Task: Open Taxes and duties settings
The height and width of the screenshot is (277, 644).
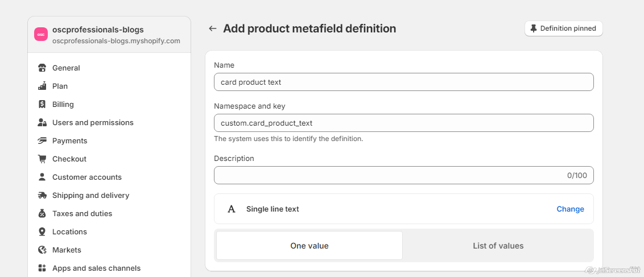Action: point(82,213)
